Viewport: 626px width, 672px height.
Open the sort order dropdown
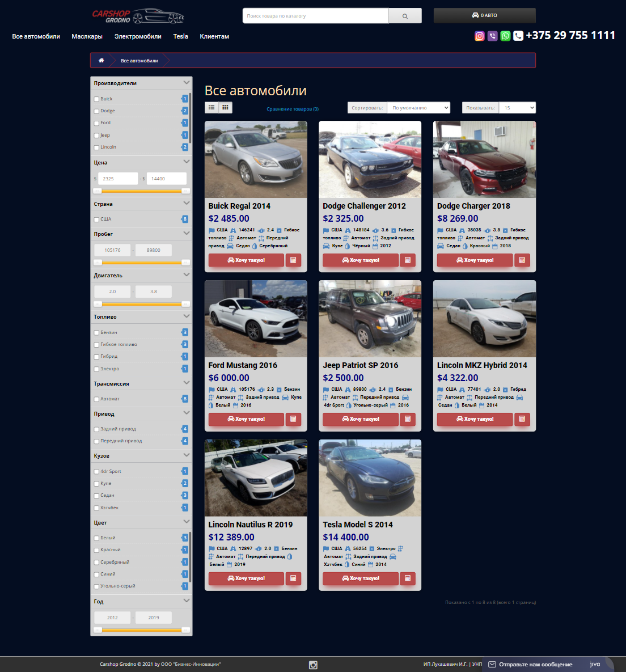[x=418, y=108]
